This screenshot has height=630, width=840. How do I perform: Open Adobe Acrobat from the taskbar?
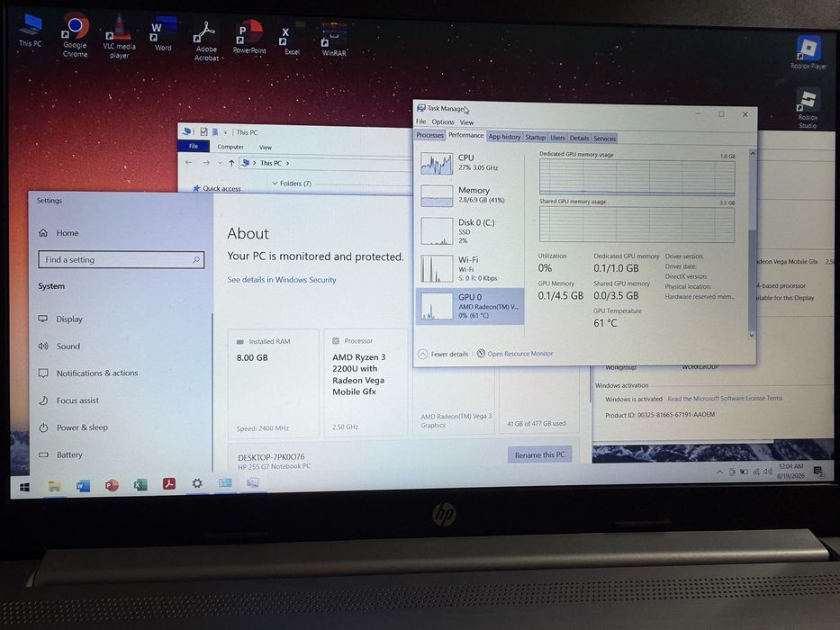click(x=168, y=484)
